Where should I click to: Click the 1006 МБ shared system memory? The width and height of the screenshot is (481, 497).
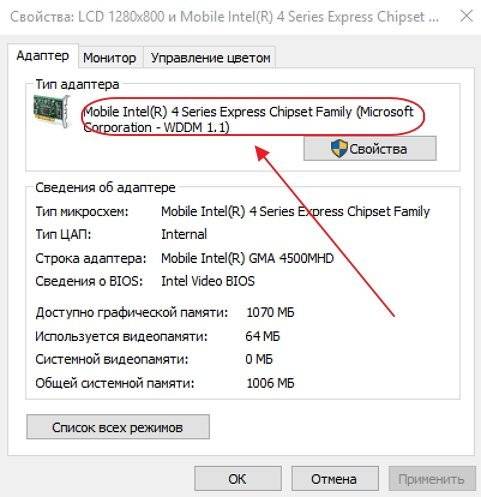coord(270,383)
